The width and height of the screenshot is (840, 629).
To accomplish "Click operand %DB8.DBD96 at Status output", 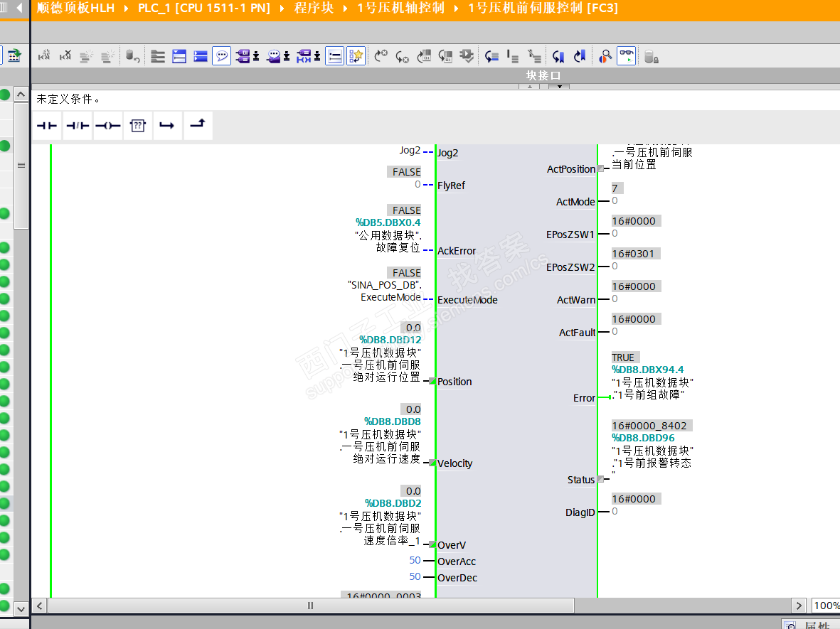I will click(644, 438).
